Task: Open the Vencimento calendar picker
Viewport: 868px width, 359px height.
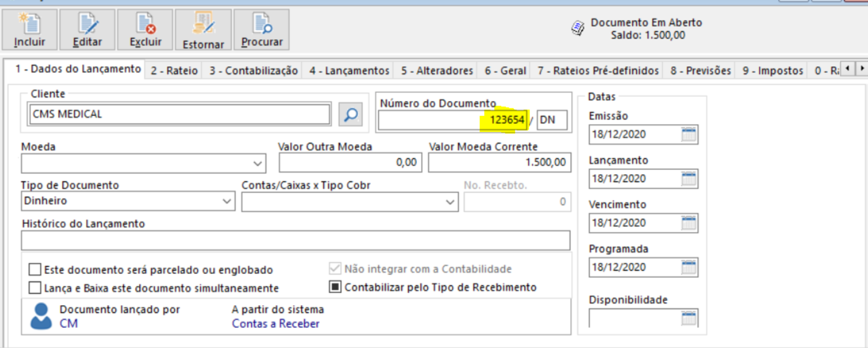Action: pyautogui.click(x=688, y=223)
